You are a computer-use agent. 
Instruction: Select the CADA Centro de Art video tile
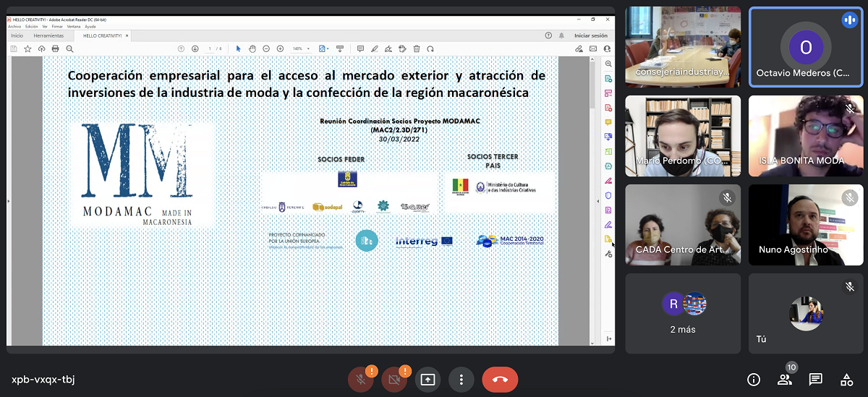click(683, 225)
